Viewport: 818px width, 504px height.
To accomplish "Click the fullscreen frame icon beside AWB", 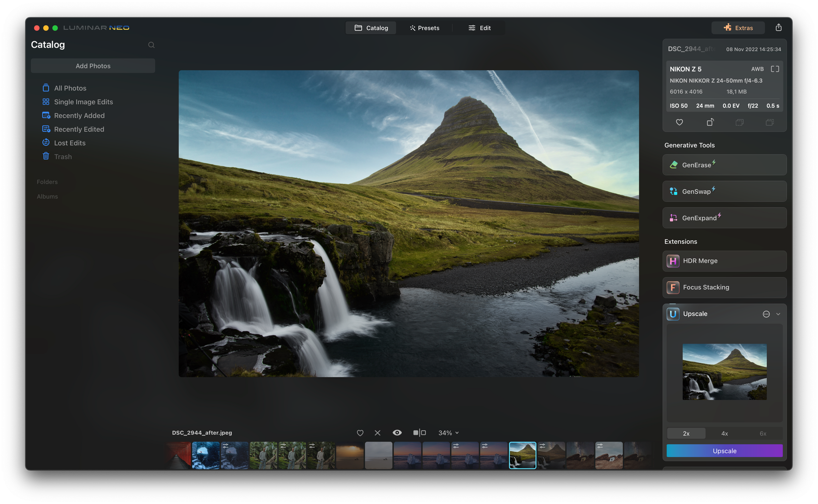I will pyautogui.click(x=775, y=69).
